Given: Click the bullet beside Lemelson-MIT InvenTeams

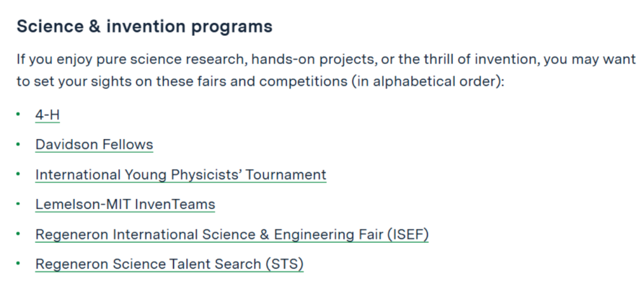Looking at the screenshot, I should click(18, 204).
